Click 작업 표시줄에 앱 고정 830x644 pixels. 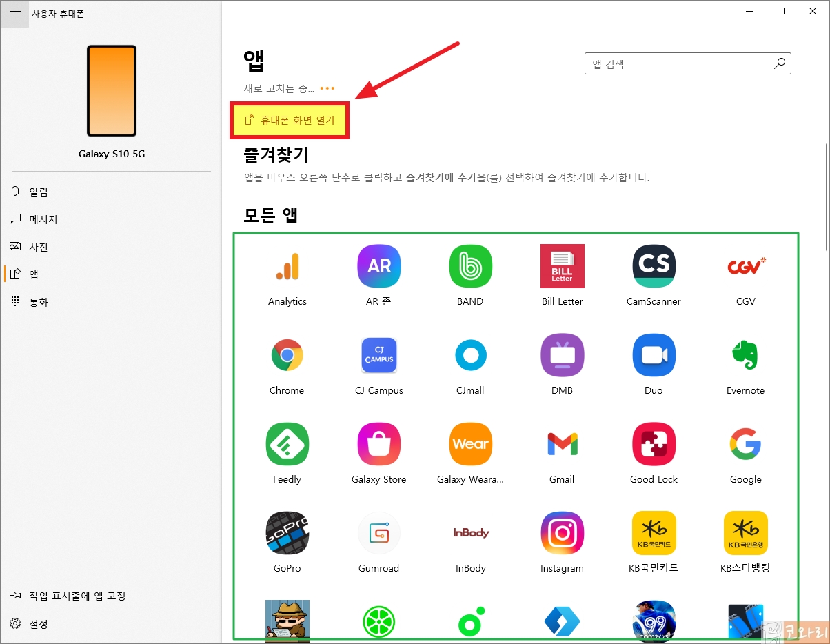click(x=110, y=596)
